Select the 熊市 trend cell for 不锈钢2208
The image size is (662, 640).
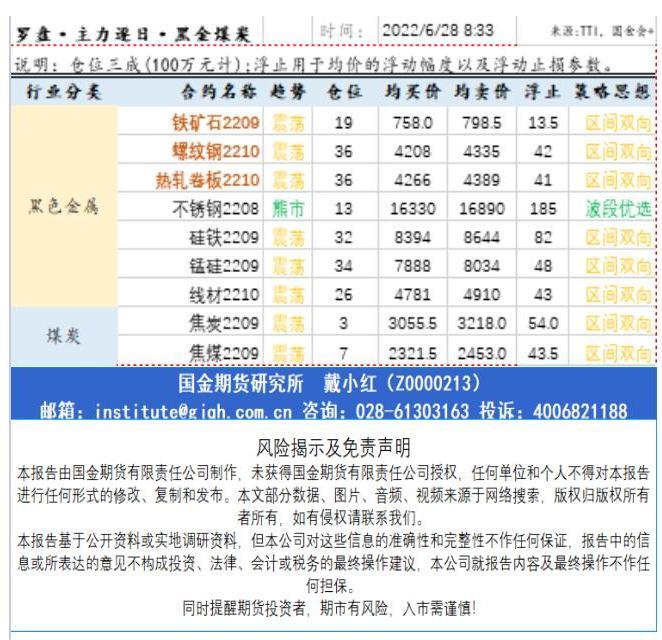click(x=288, y=209)
